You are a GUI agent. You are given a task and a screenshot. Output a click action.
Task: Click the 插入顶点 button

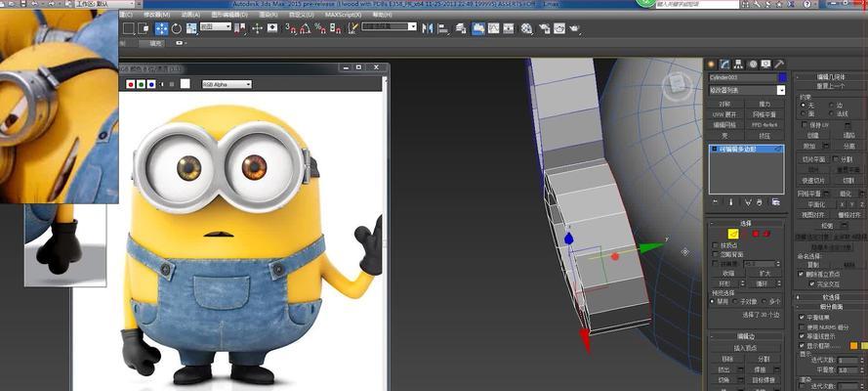pos(746,348)
